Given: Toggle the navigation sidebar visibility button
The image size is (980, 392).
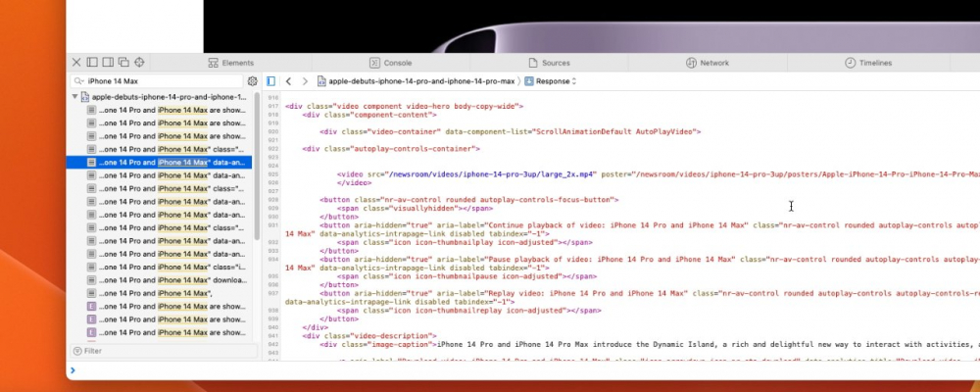Looking at the screenshot, I should tap(271, 81).
